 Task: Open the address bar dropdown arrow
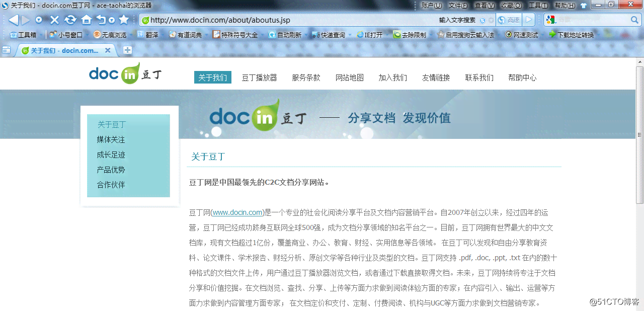point(491,21)
